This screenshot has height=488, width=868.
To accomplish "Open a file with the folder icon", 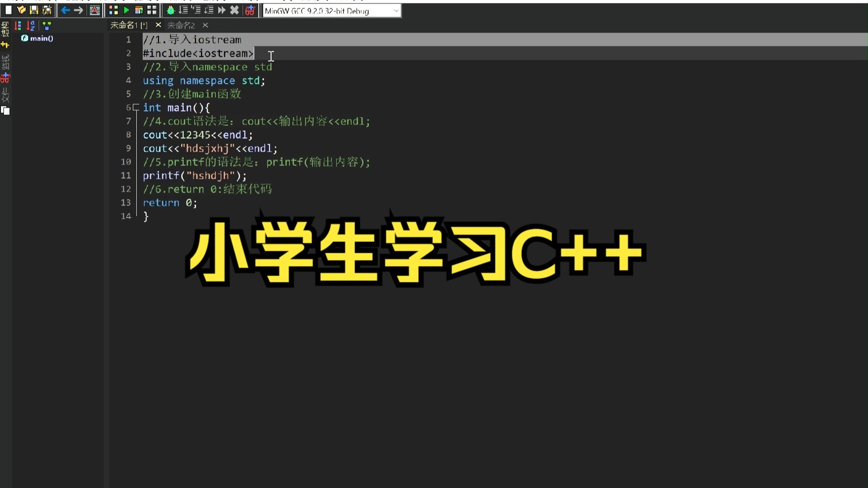I will click(21, 10).
